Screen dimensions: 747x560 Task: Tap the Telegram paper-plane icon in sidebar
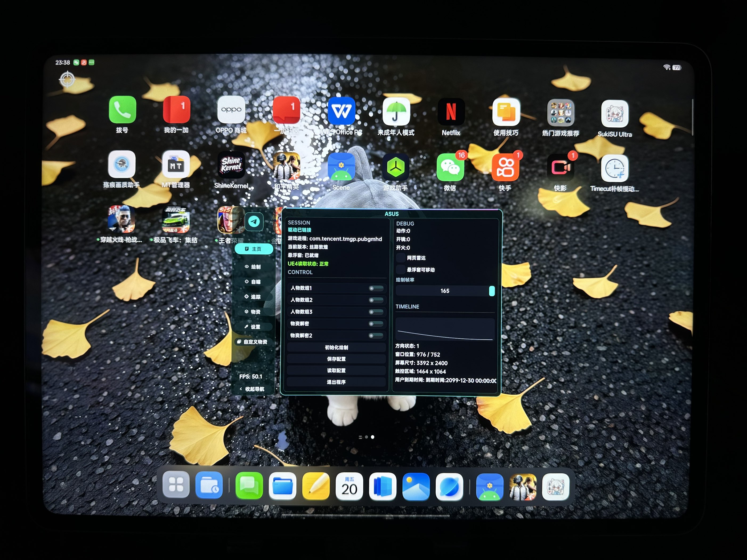click(x=254, y=222)
